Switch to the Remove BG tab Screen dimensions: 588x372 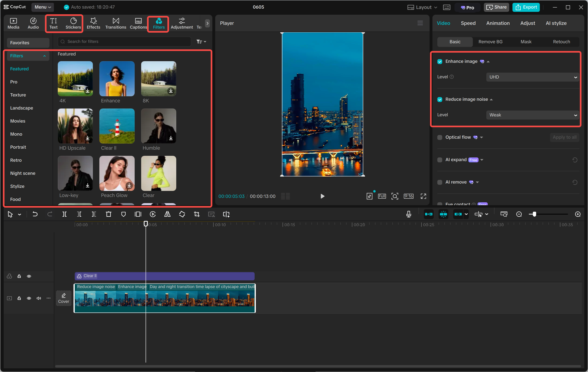[490, 42]
